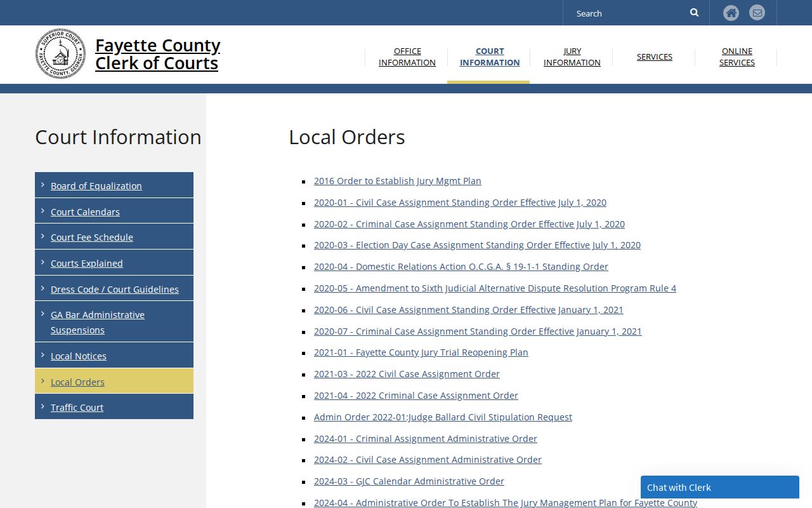
Task: Open the Court Information menu
Action: pos(490,57)
